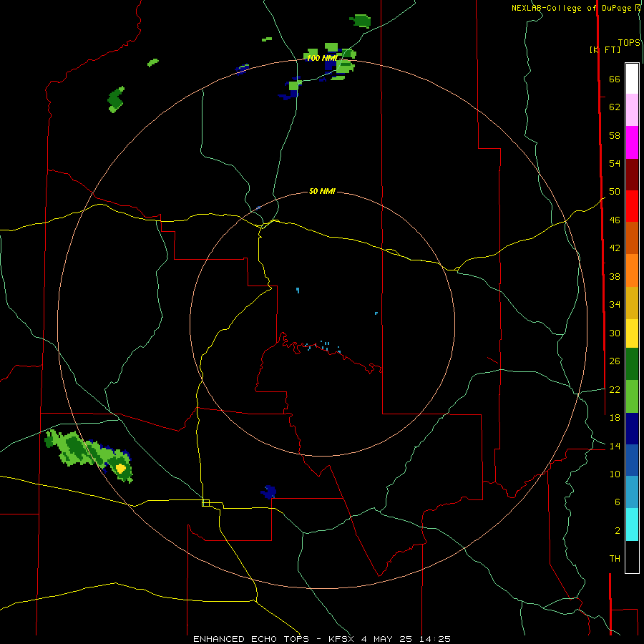
Task: Click the isolated green echo in the northwest
Action: [116, 99]
